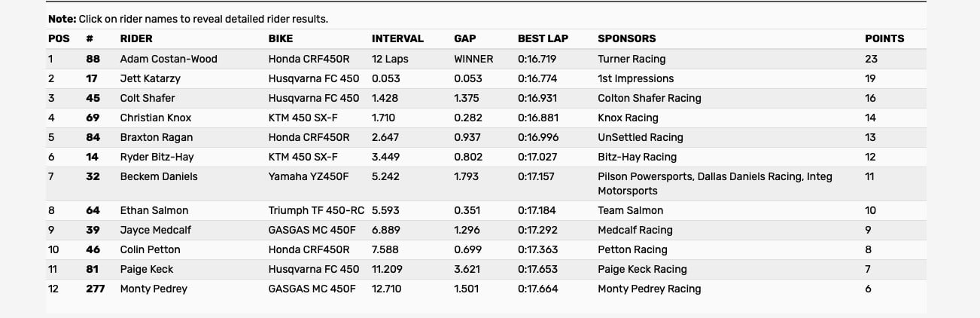Image resolution: width=980 pixels, height=318 pixels.
Task: Reveal Monty Pedrey's detailed results
Action: pyautogui.click(x=154, y=289)
